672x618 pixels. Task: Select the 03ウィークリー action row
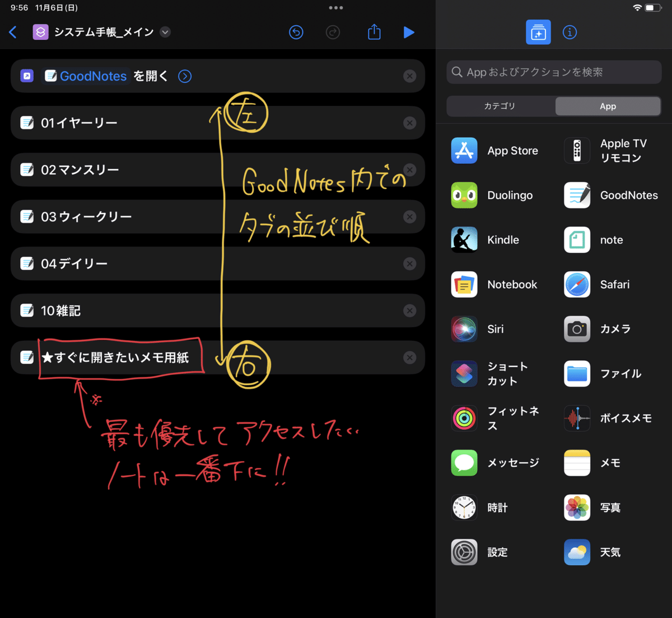(218, 217)
